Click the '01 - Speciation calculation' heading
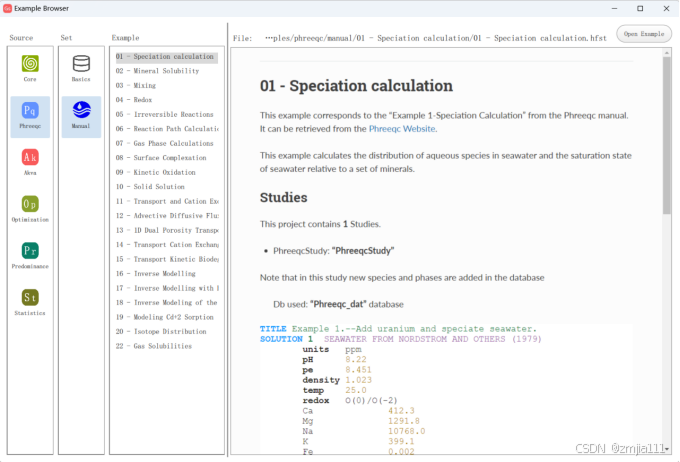Viewport: 680px width, 462px height. click(x=356, y=86)
